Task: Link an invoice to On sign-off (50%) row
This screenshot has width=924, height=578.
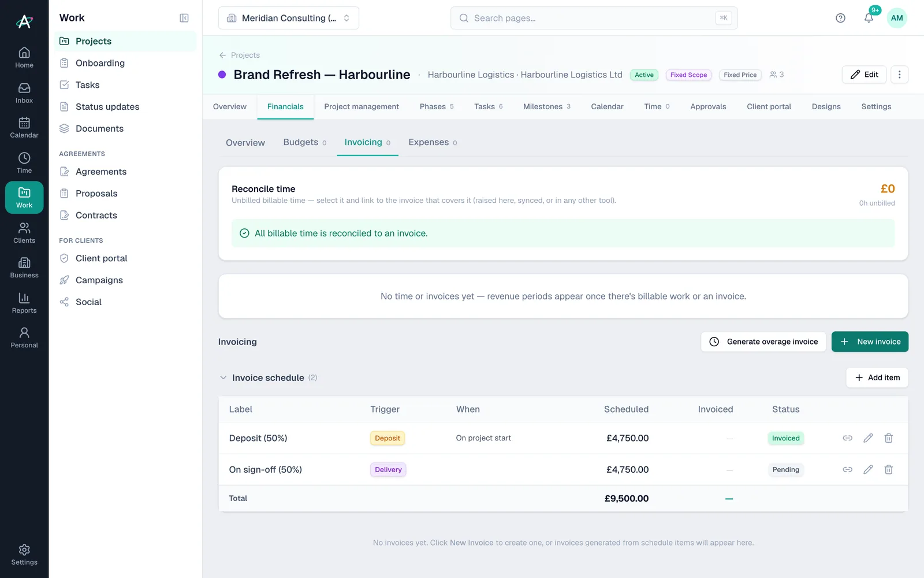Action: click(847, 469)
